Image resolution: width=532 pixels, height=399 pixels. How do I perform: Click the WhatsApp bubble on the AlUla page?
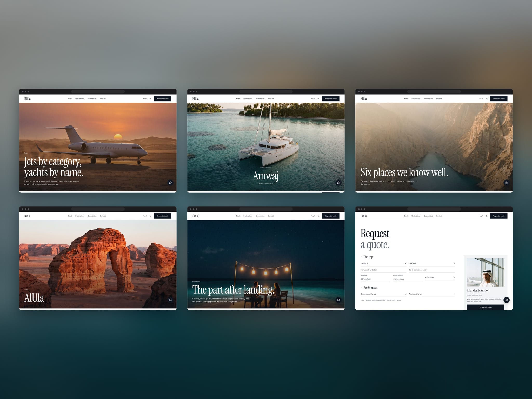click(x=170, y=300)
